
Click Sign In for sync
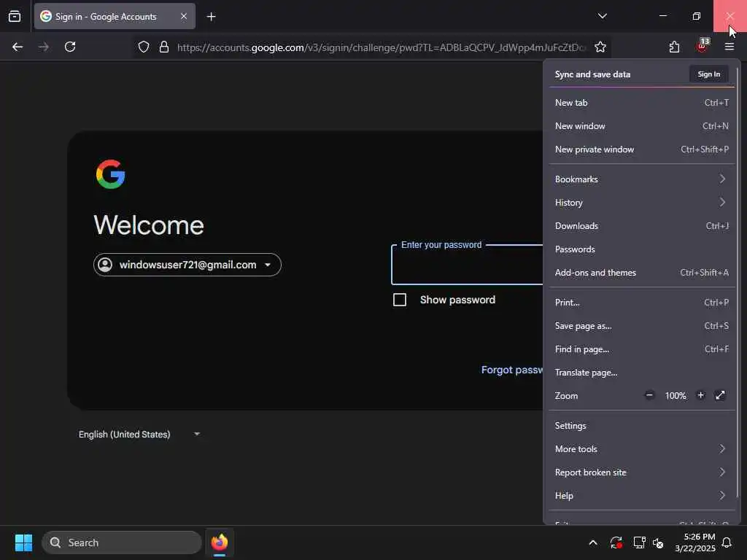(x=708, y=74)
